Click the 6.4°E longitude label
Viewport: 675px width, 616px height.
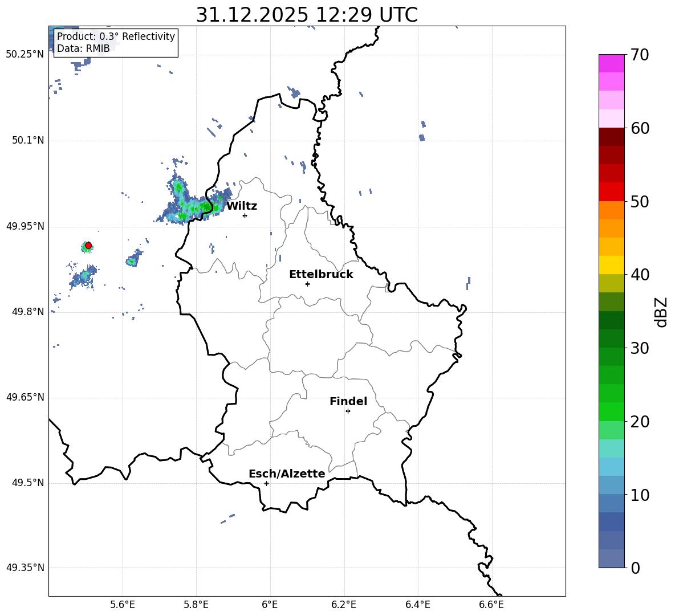coord(417,605)
